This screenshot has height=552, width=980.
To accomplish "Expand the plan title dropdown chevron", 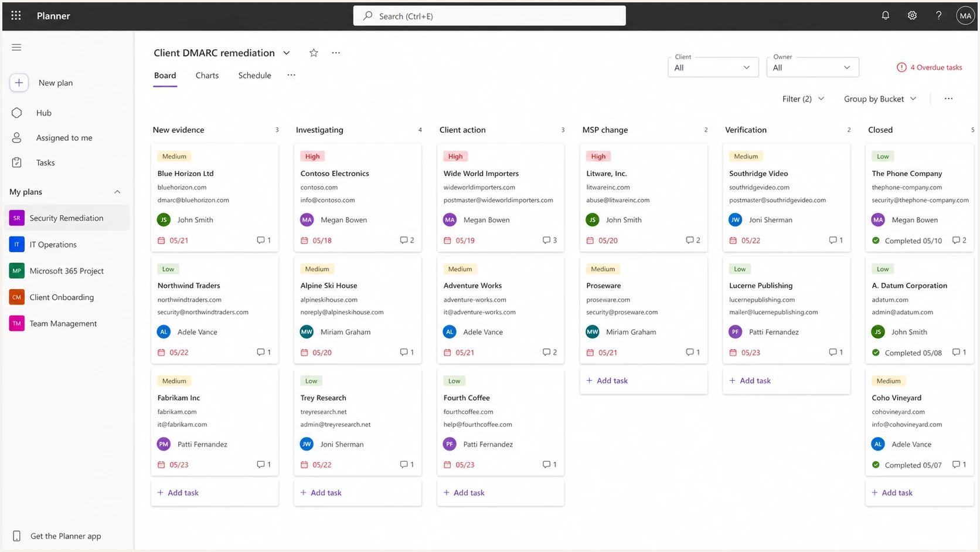I will click(287, 53).
